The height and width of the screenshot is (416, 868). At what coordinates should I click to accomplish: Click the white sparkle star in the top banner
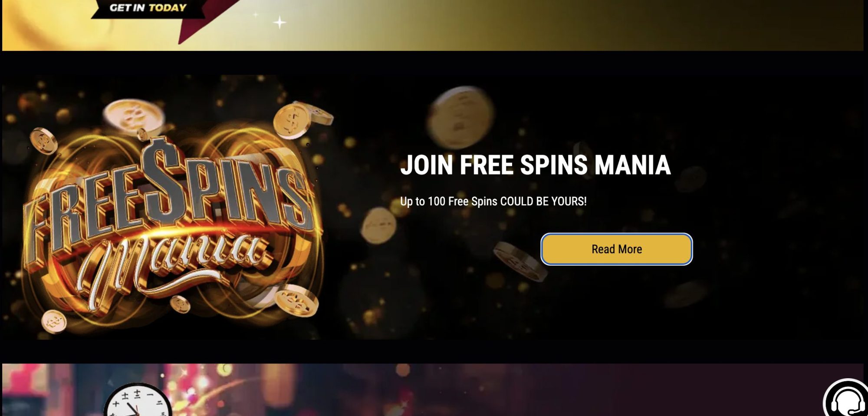[x=279, y=22]
